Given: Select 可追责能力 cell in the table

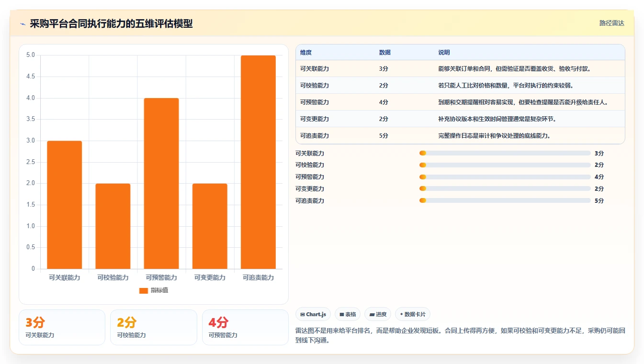Looking at the screenshot, I should (315, 136).
